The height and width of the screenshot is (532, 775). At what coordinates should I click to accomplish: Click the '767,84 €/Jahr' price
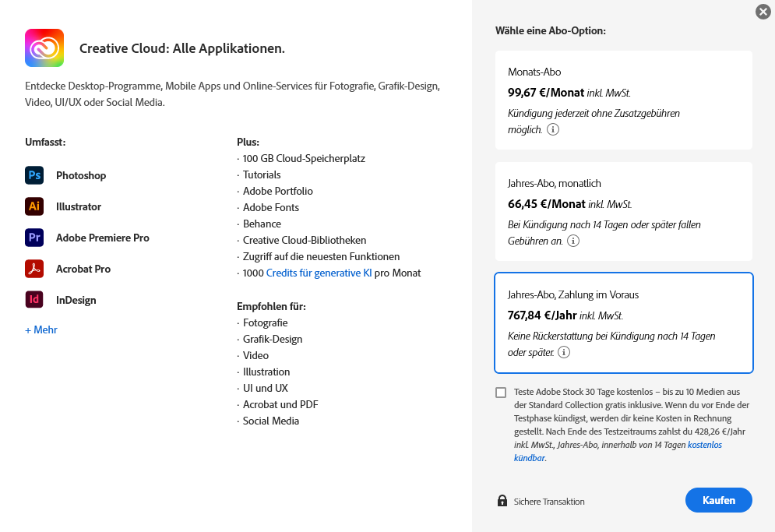[x=542, y=315]
